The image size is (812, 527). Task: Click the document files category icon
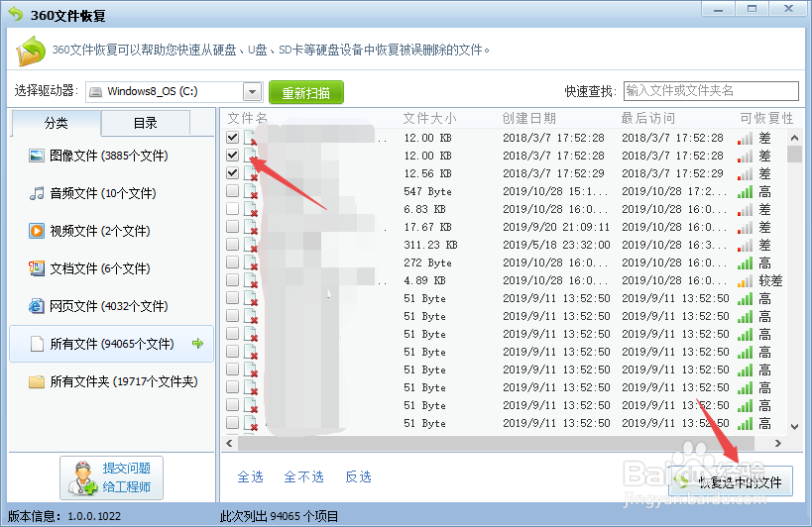tap(37, 268)
